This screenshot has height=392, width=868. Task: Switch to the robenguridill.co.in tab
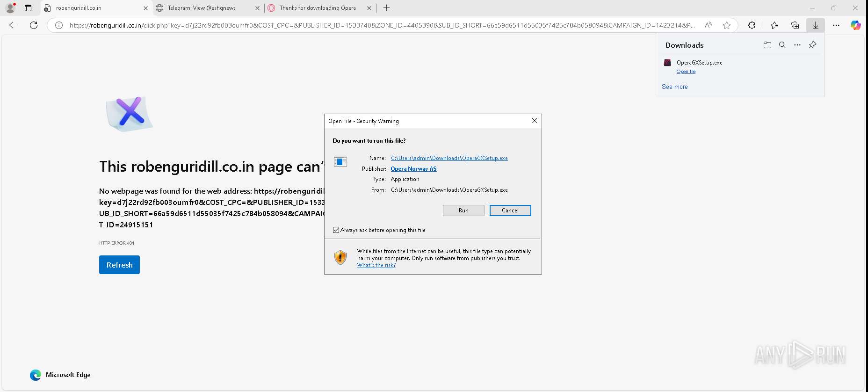(x=96, y=8)
